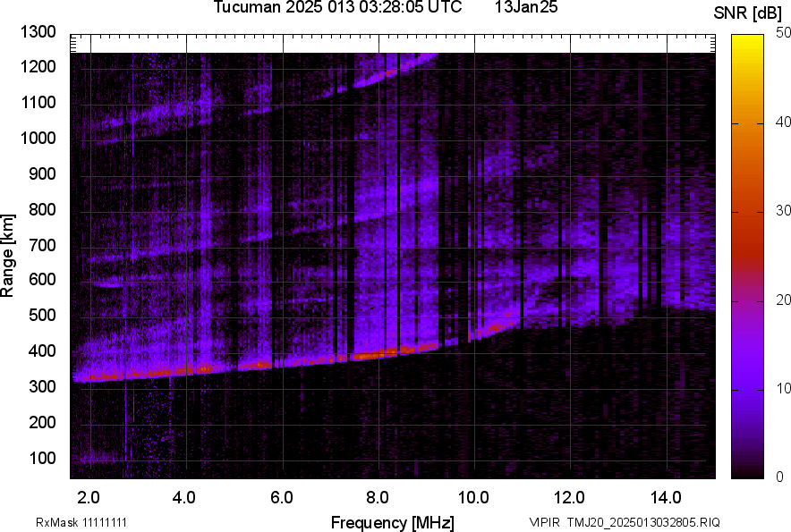The height and width of the screenshot is (532, 791).
Task: Click the 1300 range tick label
Action: click(38, 32)
